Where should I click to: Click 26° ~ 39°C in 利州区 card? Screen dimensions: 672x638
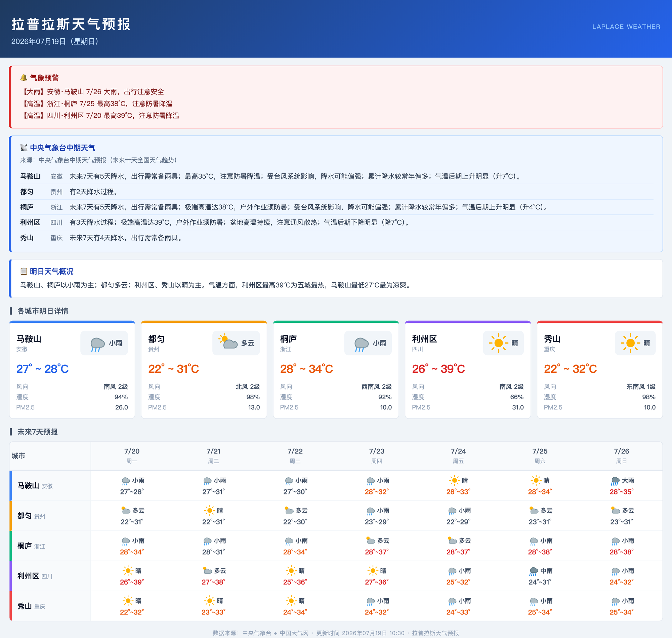pos(438,369)
